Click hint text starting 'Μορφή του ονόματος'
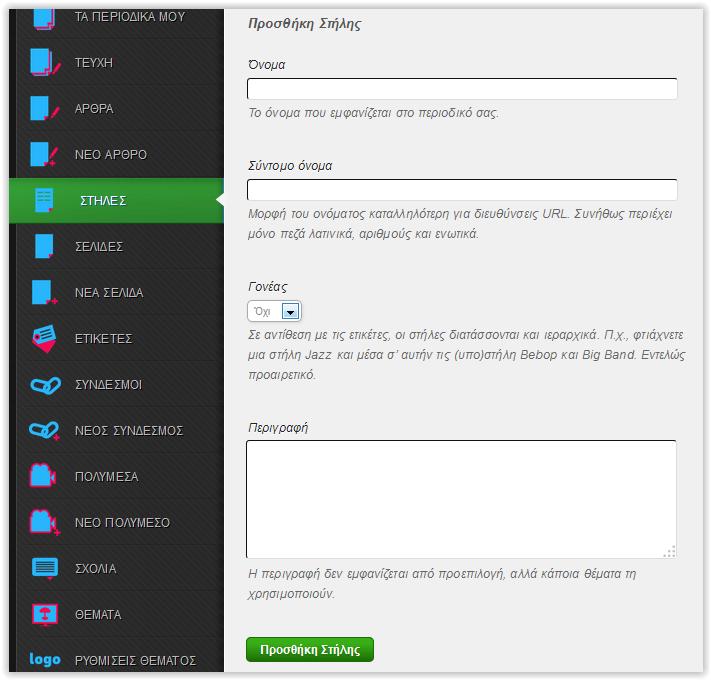The image size is (711, 680). (x=460, y=224)
